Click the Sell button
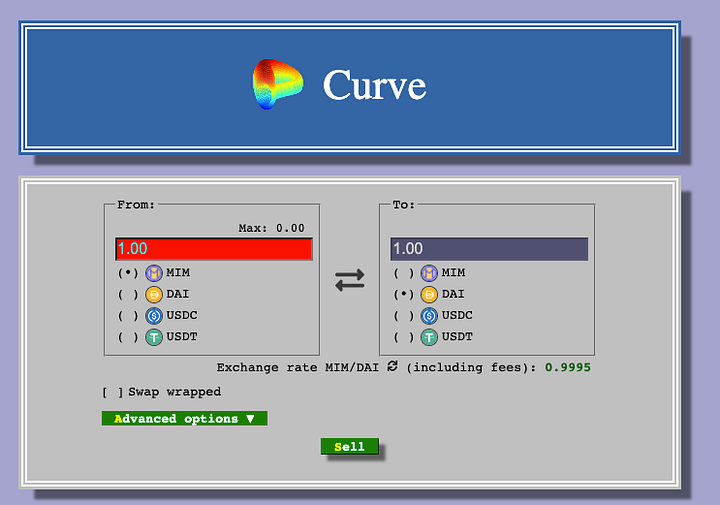720x505 pixels. click(x=350, y=446)
